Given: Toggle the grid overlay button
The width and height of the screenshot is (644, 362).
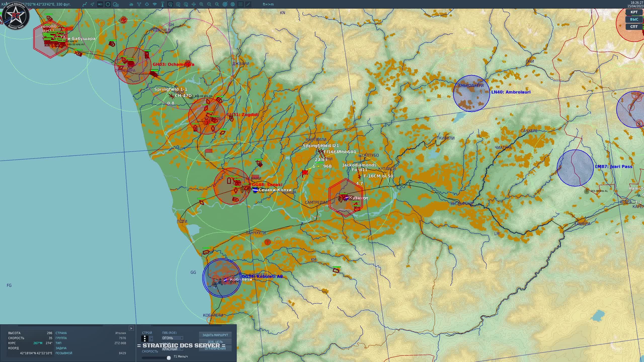Looking at the screenshot, I should pos(240,4).
